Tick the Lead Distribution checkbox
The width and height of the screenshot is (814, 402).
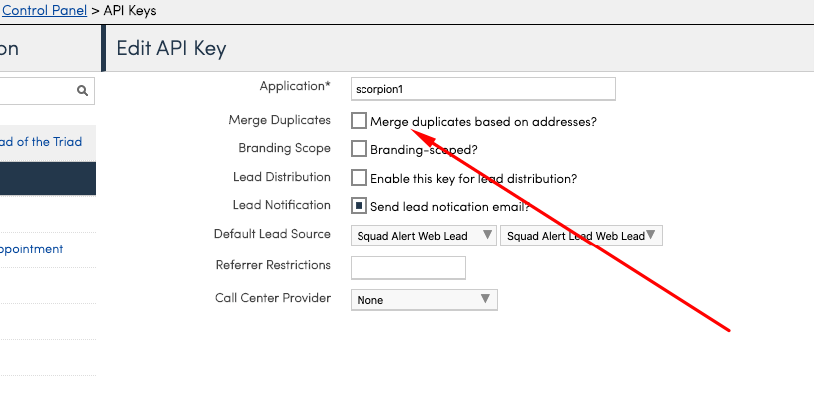pyautogui.click(x=359, y=177)
